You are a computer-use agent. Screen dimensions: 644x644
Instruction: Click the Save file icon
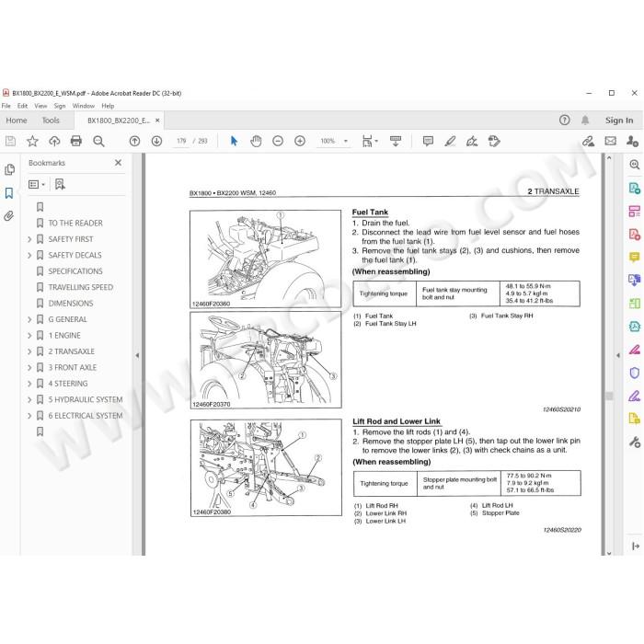[x=10, y=142]
